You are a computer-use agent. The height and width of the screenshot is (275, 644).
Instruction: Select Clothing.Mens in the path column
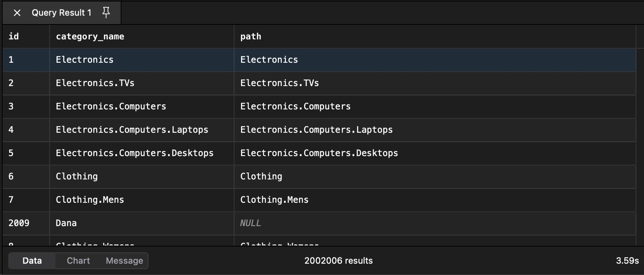pyautogui.click(x=274, y=200)
